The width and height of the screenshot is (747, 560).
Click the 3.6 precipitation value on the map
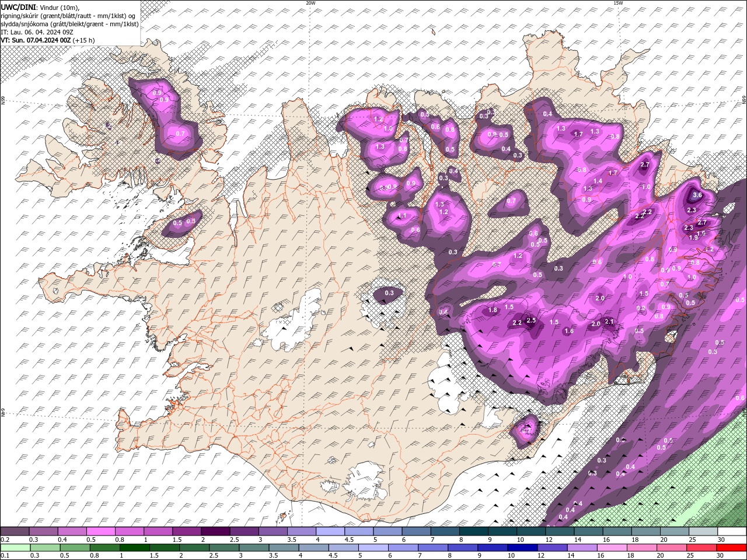tap(697, 195)
